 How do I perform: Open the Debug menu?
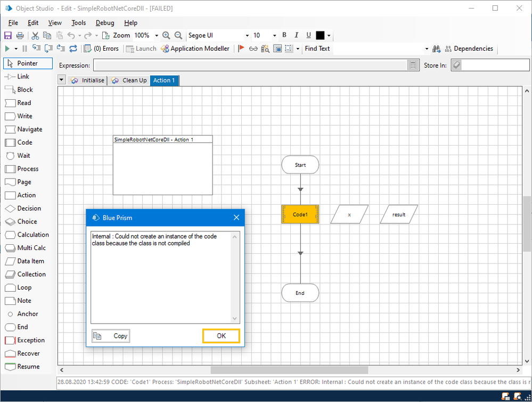point(105,23)
